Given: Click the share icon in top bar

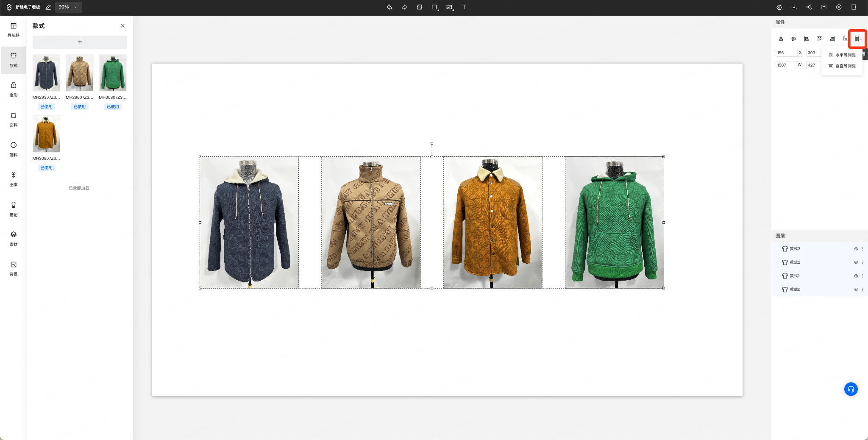Looking at the screenshot, I should click(809, 7).
